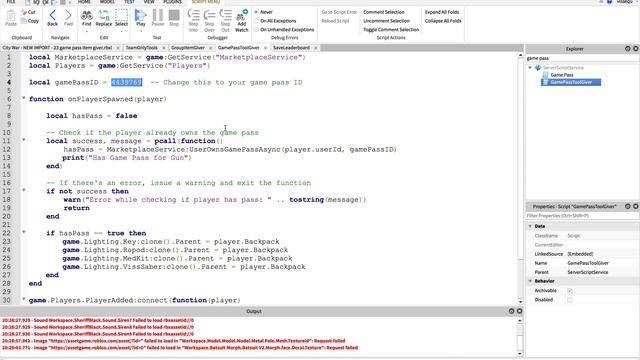Screen dimensions: 640x360
Task: Click the Stop test button
Action: 174,15
